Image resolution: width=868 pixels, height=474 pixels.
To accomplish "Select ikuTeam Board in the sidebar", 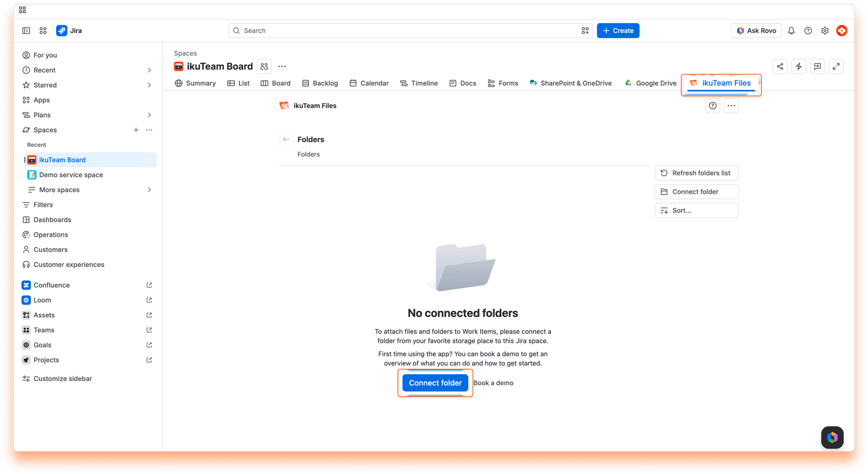I will click(90, 160).
